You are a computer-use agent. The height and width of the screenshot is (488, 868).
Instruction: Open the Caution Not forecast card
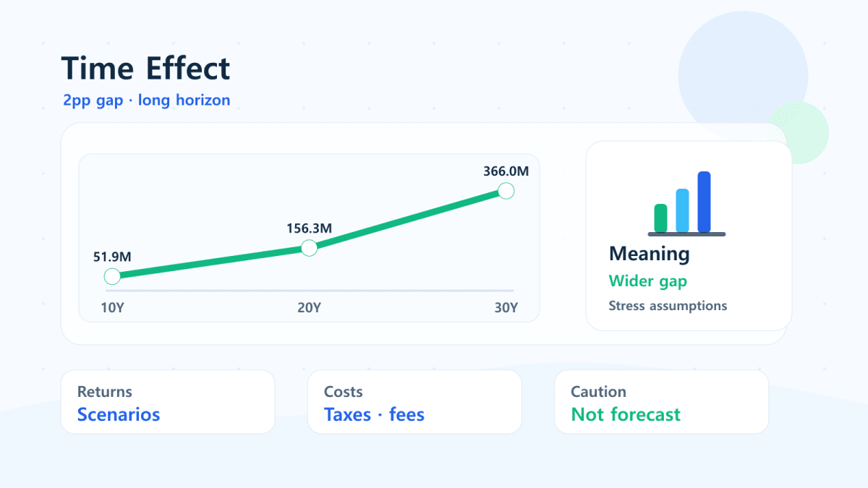[661, 402]
